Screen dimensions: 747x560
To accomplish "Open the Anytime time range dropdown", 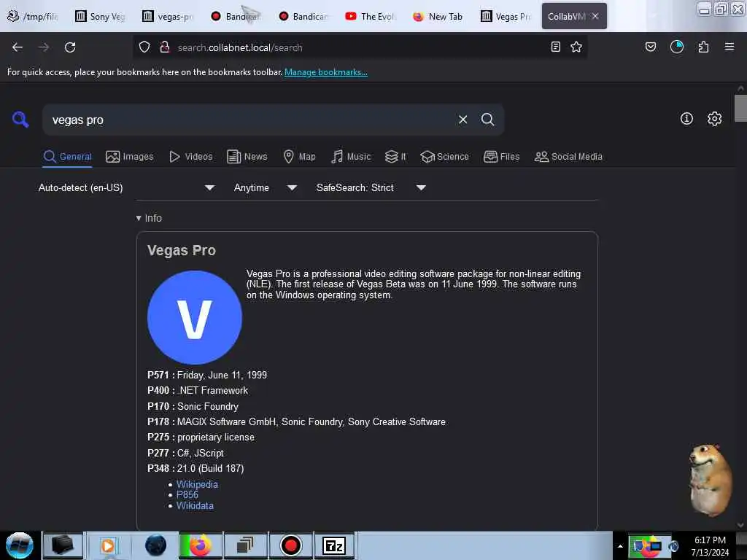I will click(266, 187).
